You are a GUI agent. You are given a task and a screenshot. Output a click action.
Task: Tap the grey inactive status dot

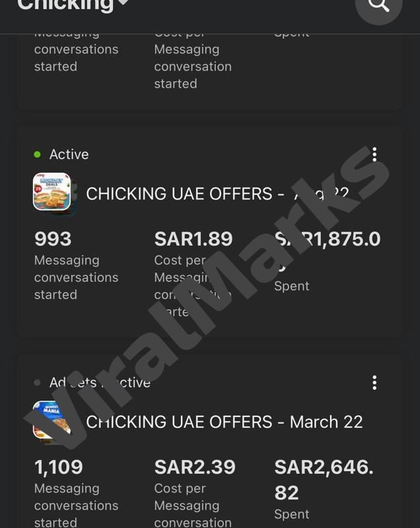[x=38, y=383]
